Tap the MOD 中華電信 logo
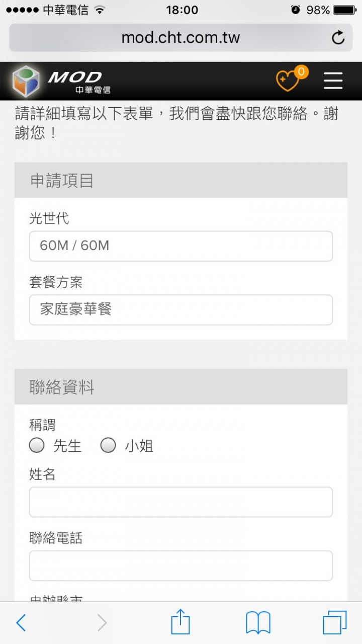362x644 pixels. pyautogui.click(x=61, y=80)
